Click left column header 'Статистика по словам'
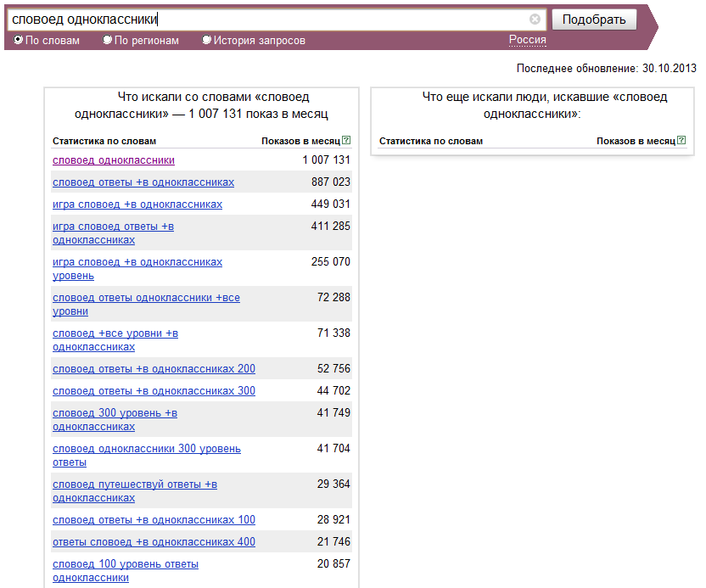This screenshot has width=706, height=588. pyautogui.click(x=104, y=141)
